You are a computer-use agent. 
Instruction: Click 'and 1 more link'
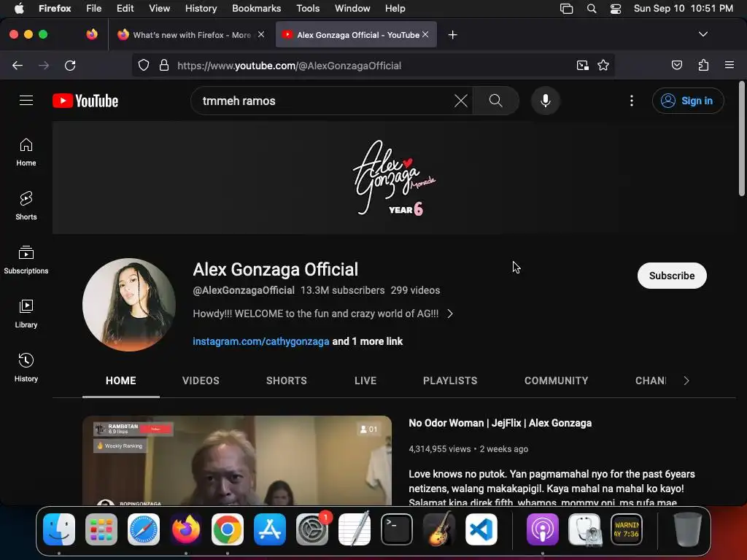(x=368, y=341)
